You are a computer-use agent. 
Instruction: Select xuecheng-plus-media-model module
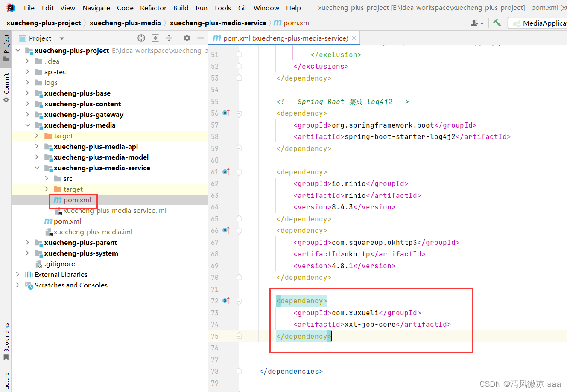101,157
